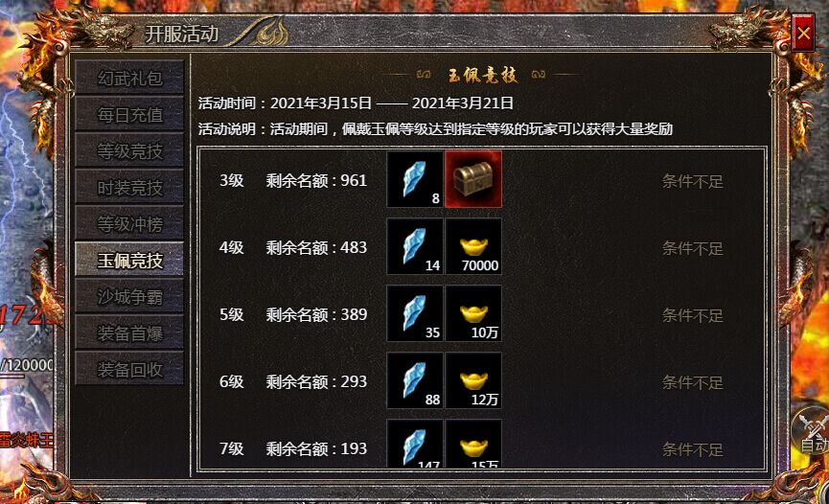Click the 10万 gold ingot icon

click(473, 313)
